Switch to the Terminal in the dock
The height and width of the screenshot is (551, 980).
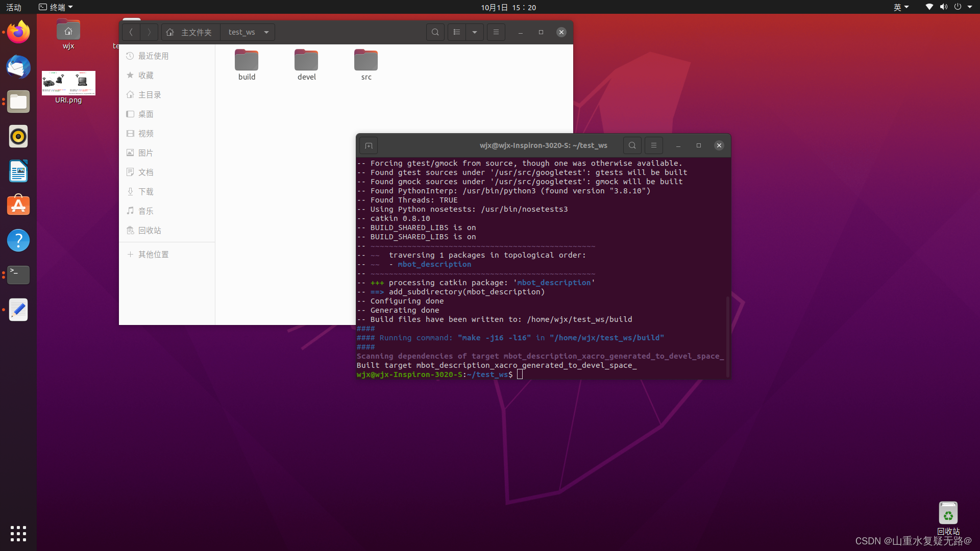coord(18,275)
